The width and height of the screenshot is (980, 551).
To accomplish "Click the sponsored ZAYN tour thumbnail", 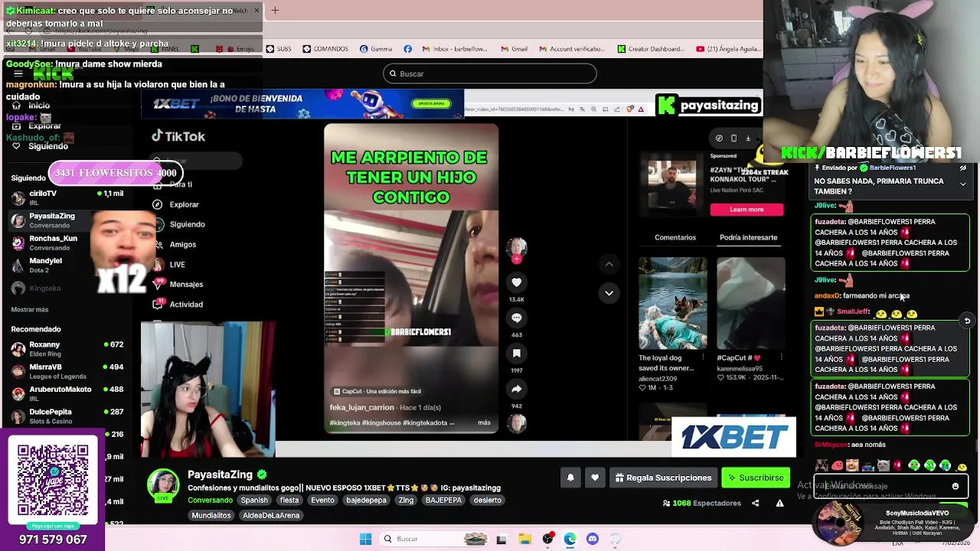I will pyautogui.click(x=672, y=184).
